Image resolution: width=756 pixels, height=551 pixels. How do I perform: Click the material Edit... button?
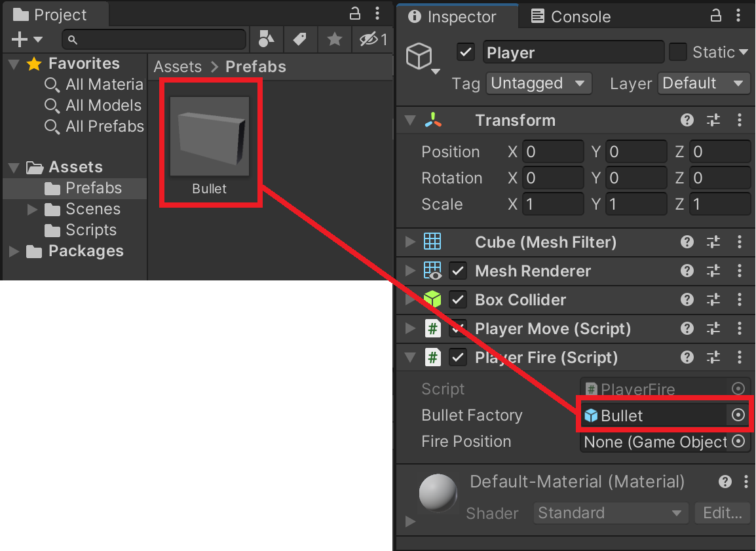click(x=722, y=513)
